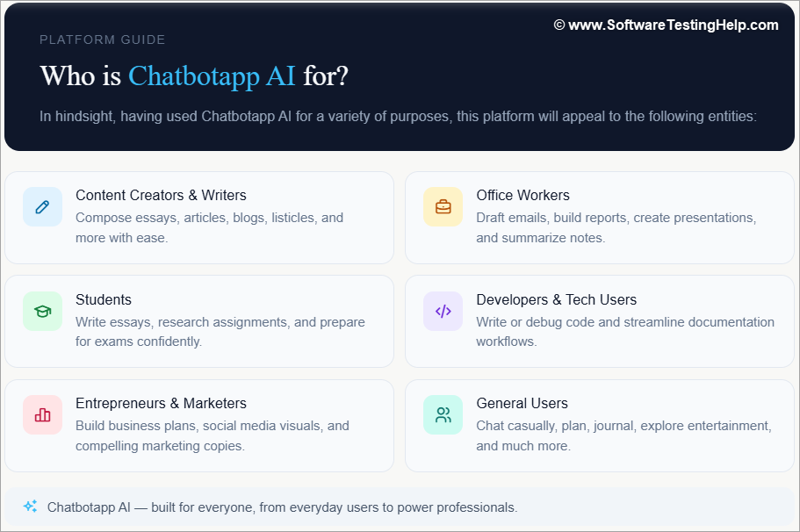Select the 'Entrepreneurs & Marketers' heading
This screenshot has height=532, width=800.
161,404
